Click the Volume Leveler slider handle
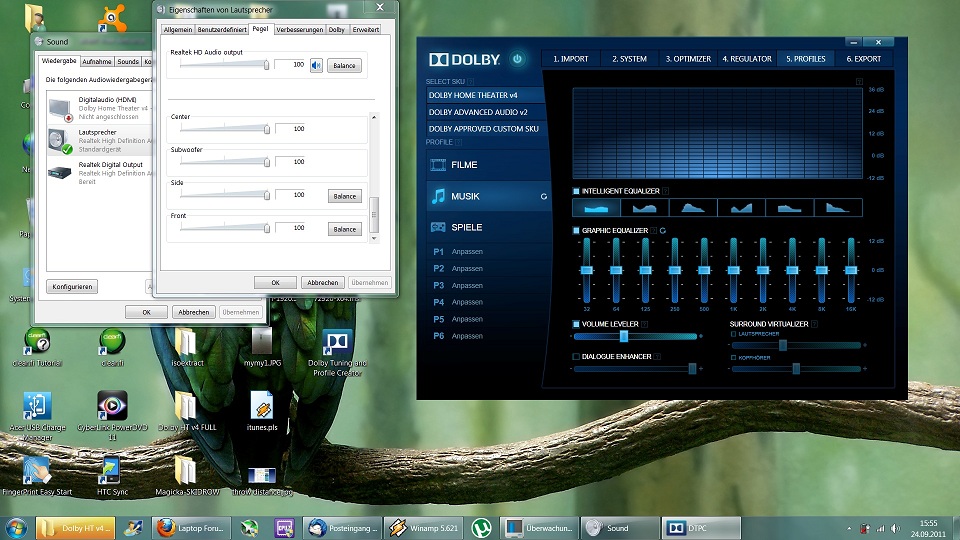Viewport: 960px width, 540px height. pos(623,336)
